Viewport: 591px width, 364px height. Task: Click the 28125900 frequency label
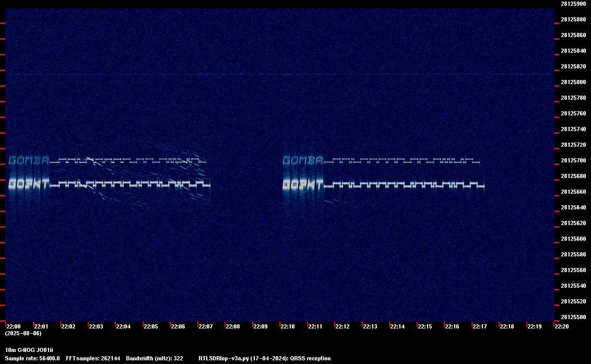click(x=574, y=4)
